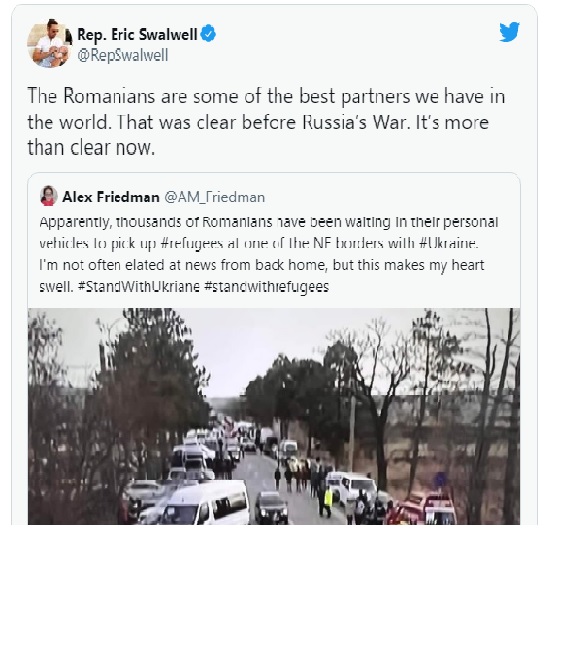Click the Twitter bird logo
Image resolution: width=574 pixels, height=648 pixels.
coord(509,32)
